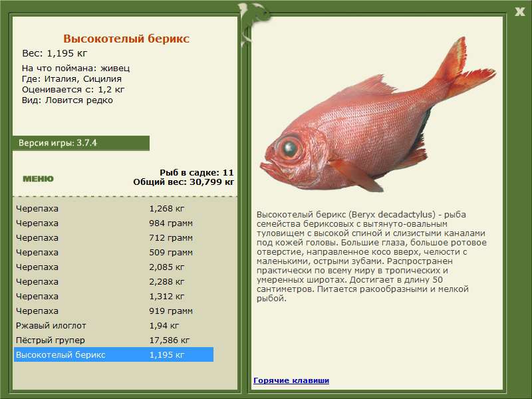
Task: Select Пёстрый групер 17,586 кг row
Action: tap(113, 340)
